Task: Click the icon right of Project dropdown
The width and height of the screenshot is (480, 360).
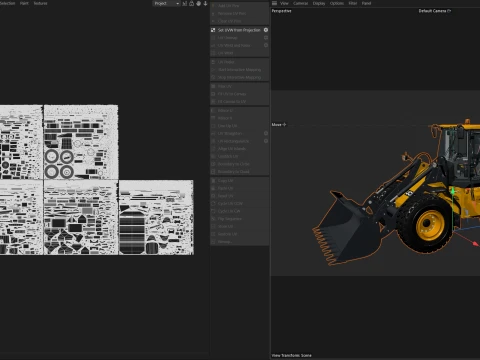Action: 184,3
